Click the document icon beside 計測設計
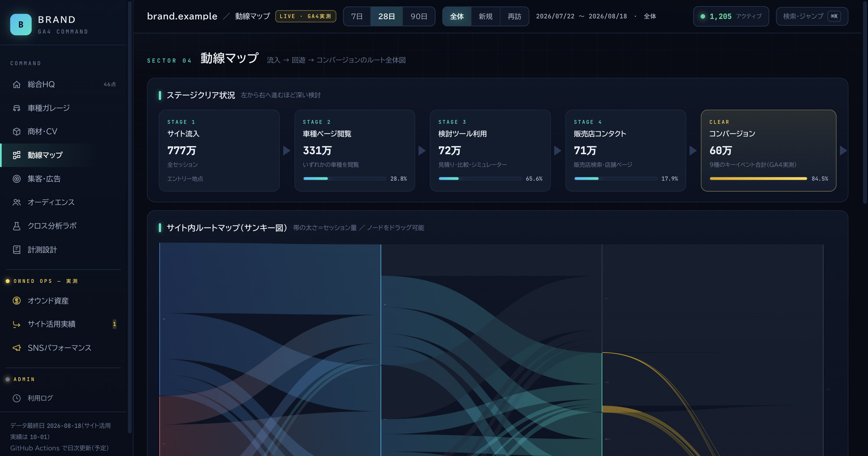868x456 pixels. (x=16, y=249)
